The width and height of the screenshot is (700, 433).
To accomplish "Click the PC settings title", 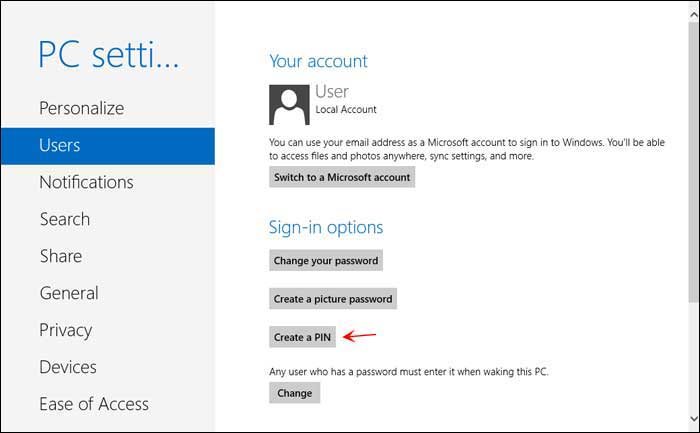I will (108, 54).
